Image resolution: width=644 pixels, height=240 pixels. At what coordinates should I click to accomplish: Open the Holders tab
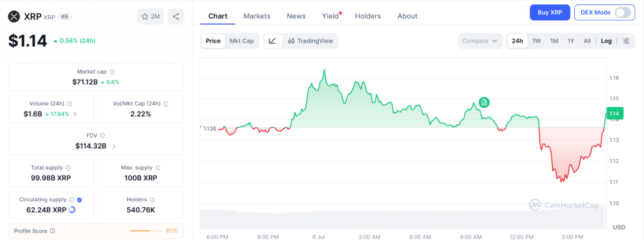(x=368, y=16)
